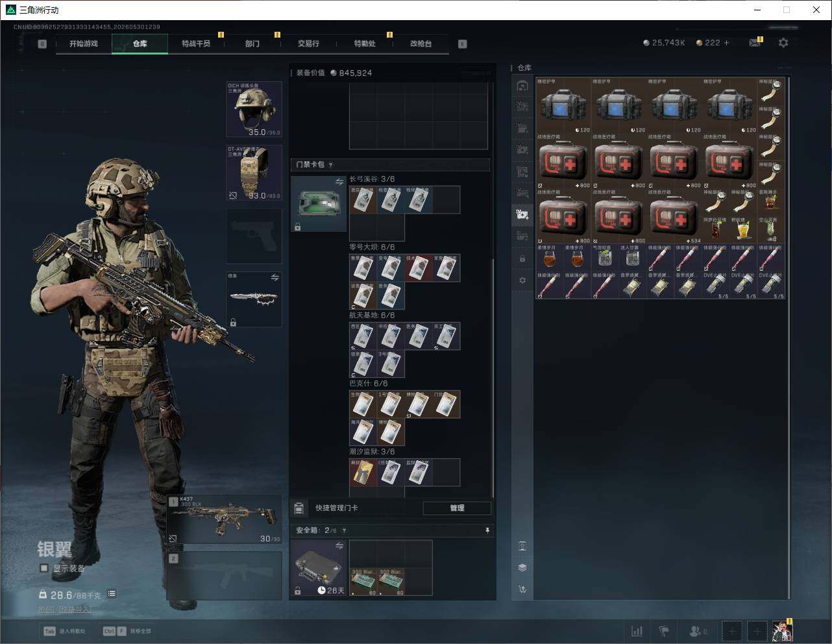Open the 改枪台 tab
Screen dimensions: 832x644
click(421, 43)
